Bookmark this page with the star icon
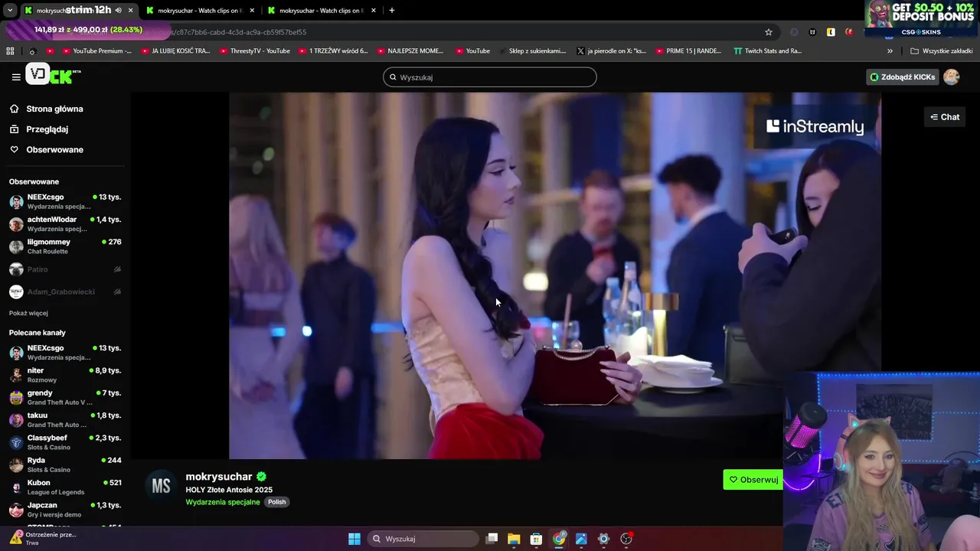This screenshot has width=980, height=551. click(x=769, y=32)
